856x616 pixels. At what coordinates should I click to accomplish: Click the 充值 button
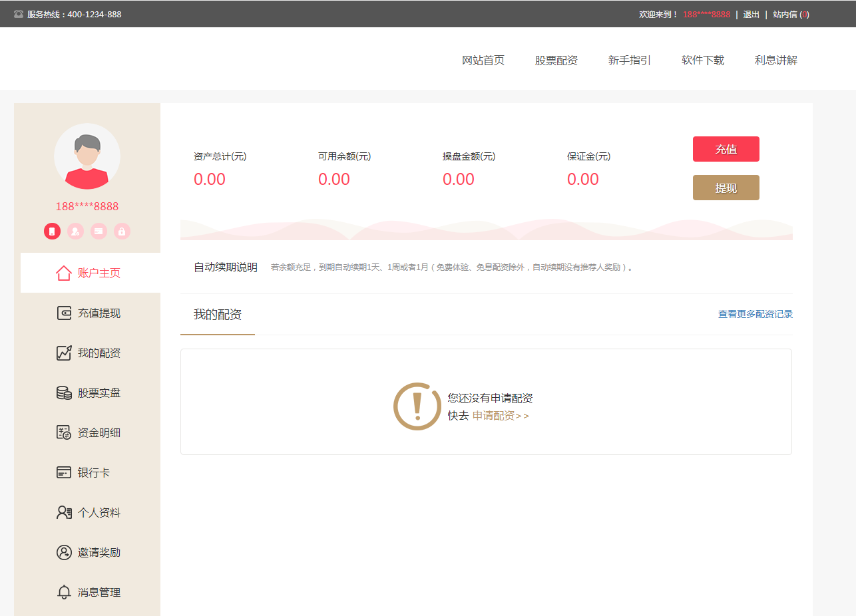(x=726, y=148)
